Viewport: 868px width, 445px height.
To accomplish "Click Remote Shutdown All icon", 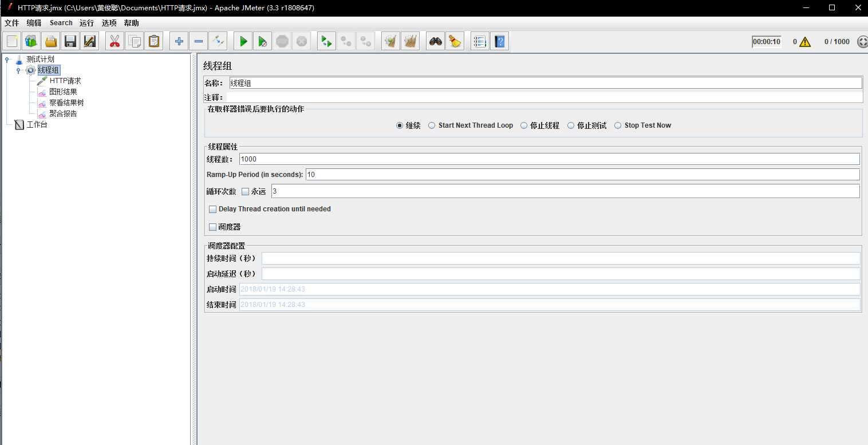I will (365, 41).
